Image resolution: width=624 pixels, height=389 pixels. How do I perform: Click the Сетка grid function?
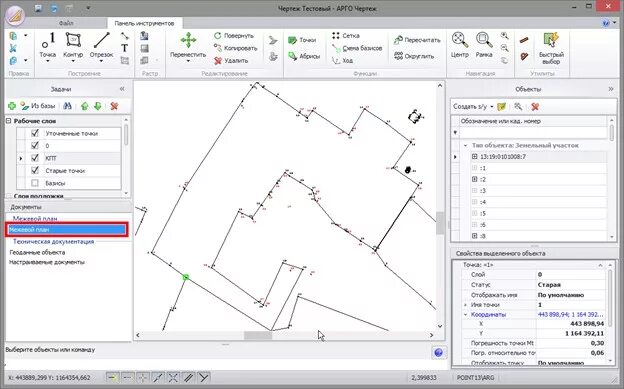(346, 35)
